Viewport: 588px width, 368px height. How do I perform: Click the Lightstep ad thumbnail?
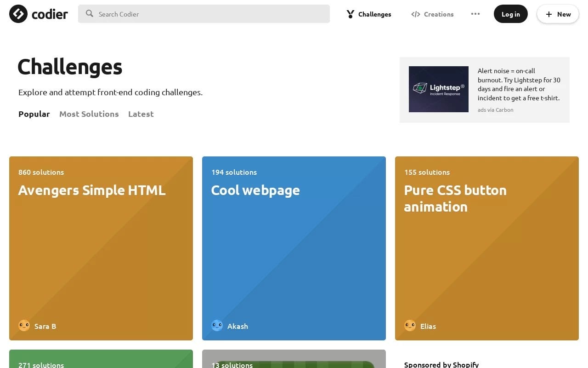coord(439,89)
